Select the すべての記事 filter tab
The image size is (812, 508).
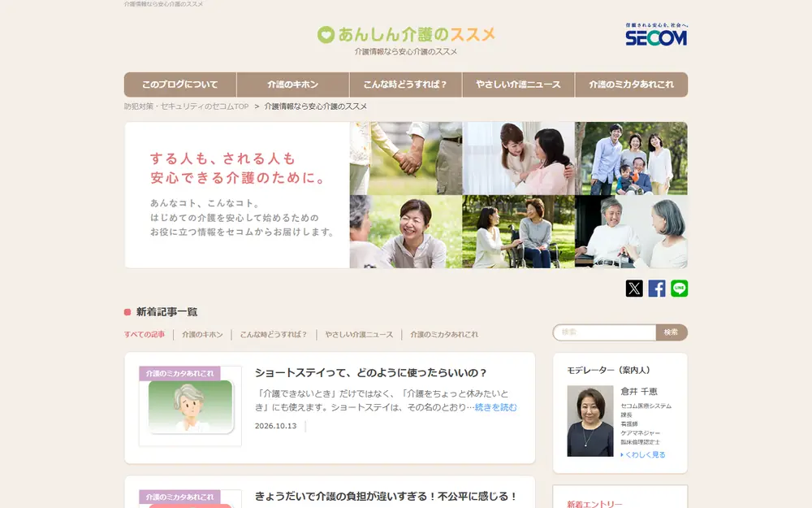click(x=145, y=334)
